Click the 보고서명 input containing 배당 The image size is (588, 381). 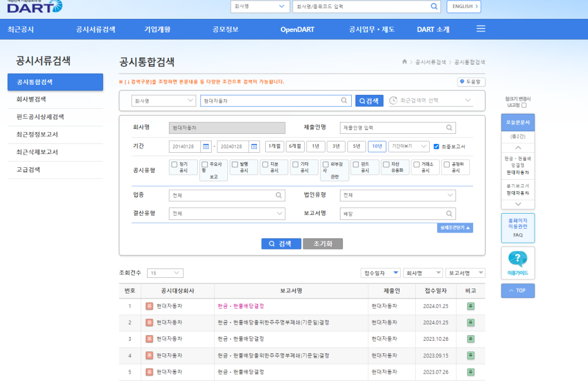tap(398, 214)
